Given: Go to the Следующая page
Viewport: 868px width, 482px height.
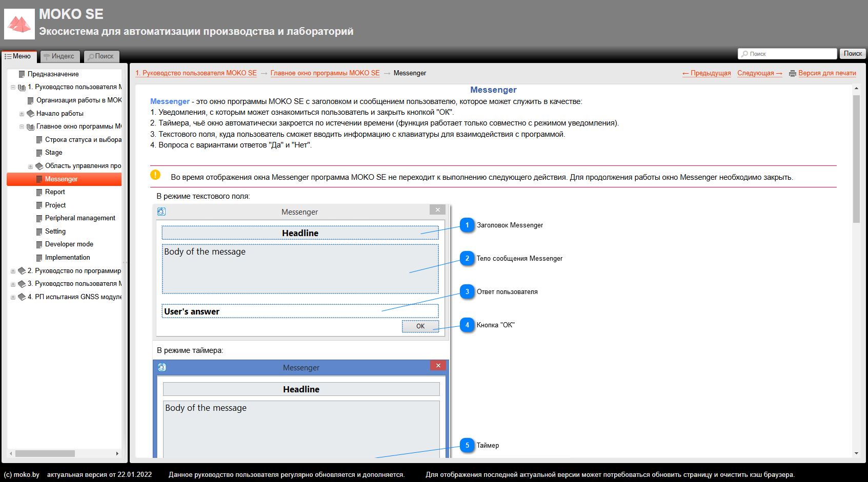Looking at the screenshot, I should (760, 73).
